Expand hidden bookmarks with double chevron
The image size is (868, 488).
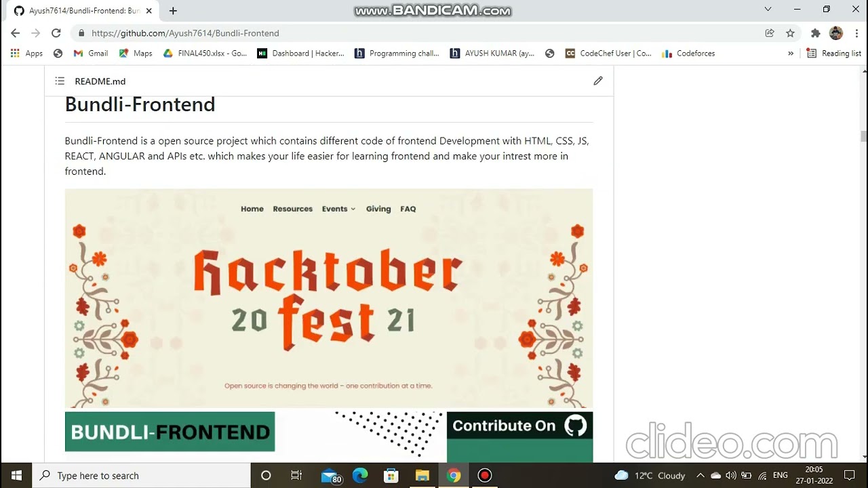(790, 53)
